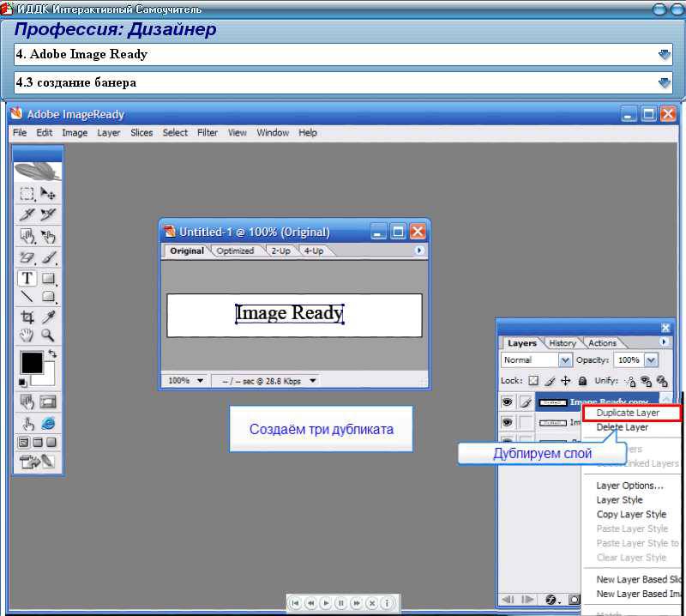Toggle Unify layer visibility
Screen dimensions: 686x616
coord(646,381)
